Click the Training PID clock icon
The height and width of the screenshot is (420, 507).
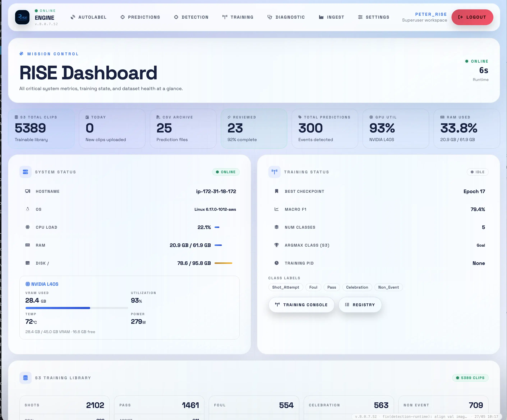point(277,263)
